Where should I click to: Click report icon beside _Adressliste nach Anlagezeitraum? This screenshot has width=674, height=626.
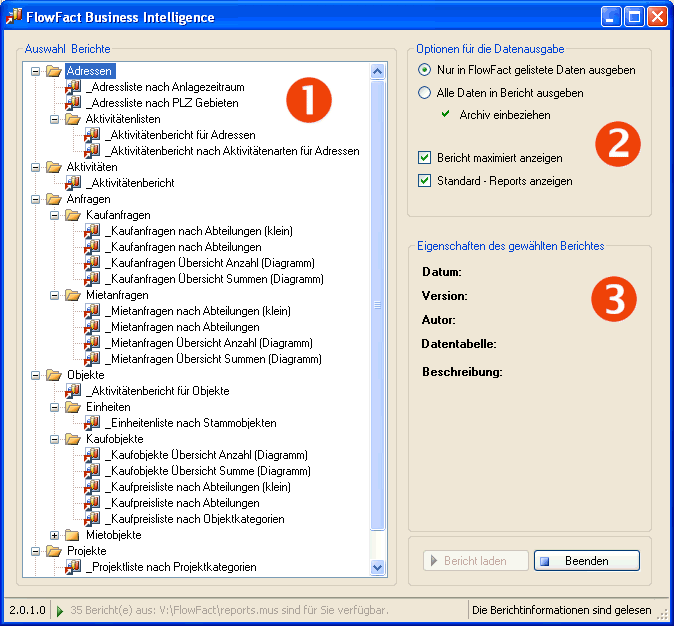73,87
